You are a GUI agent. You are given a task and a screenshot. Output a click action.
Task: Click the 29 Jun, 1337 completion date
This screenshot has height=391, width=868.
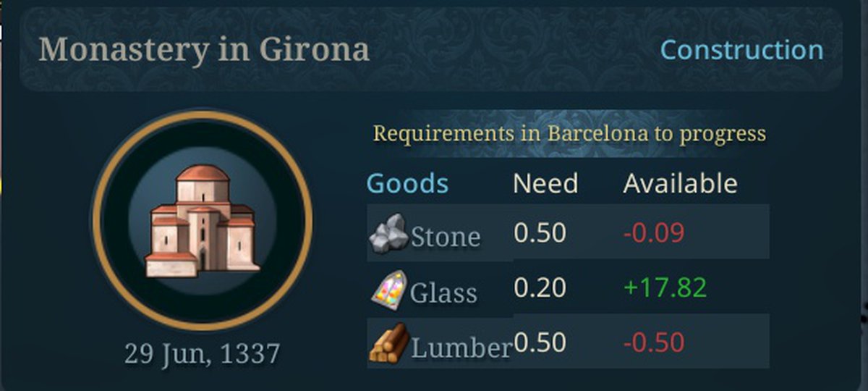point(202,354)
